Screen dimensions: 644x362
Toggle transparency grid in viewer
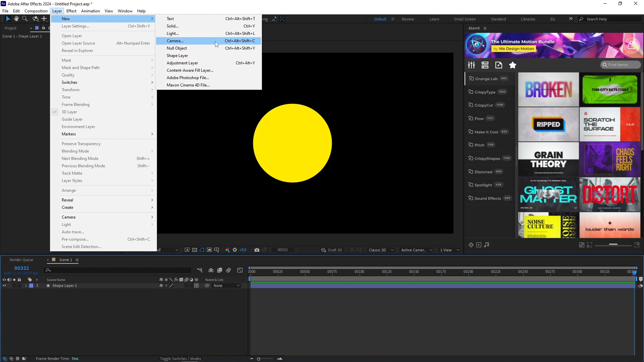point(195,250)
